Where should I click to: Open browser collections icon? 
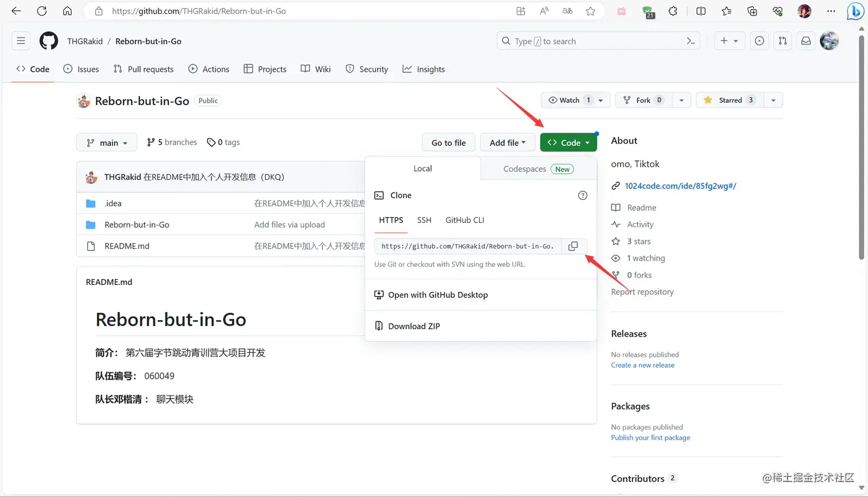pos(752,11)
